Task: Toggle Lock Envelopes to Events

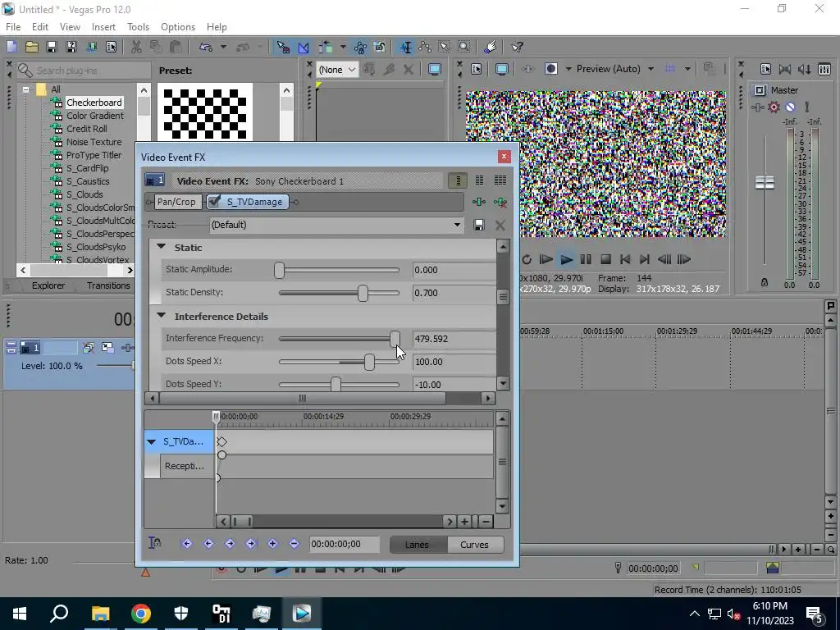Action: point(360,47)
